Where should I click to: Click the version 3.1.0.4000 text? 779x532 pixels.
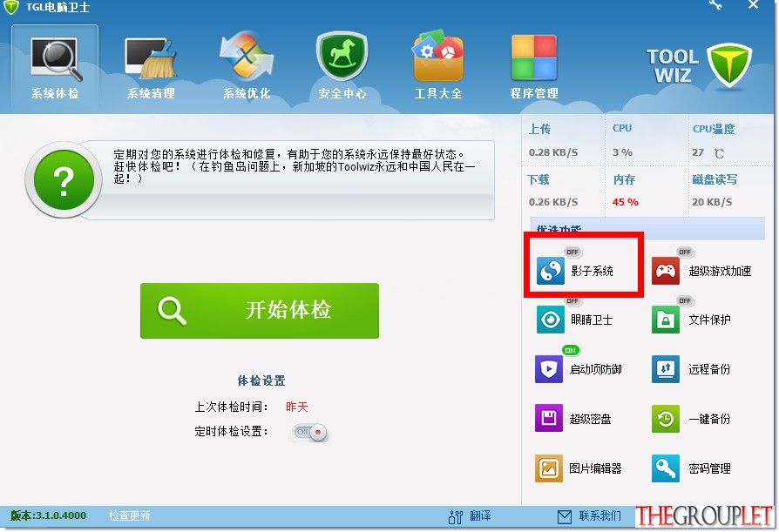coord(48,515)
